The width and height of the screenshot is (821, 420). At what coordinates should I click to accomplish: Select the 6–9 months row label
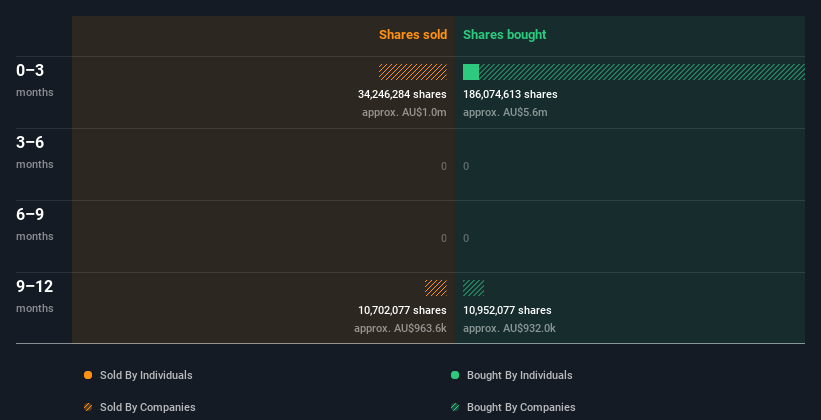[35, 224]
